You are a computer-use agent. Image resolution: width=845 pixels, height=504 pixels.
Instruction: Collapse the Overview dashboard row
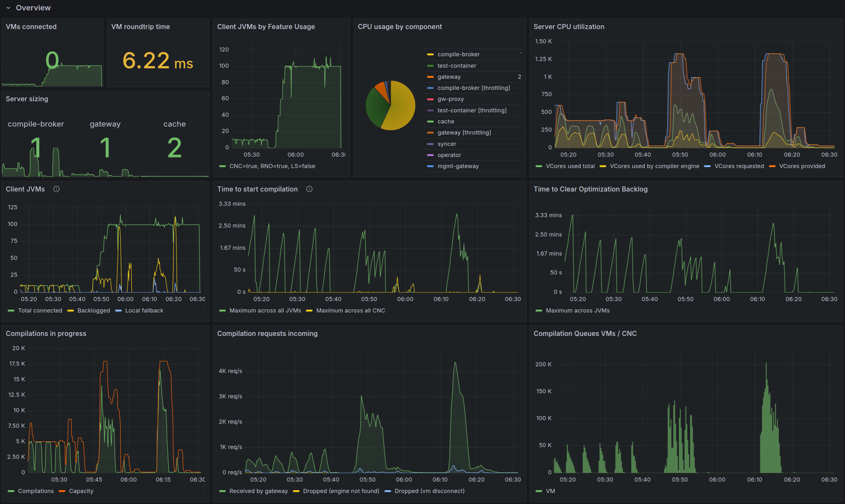(x=8, y=8)
